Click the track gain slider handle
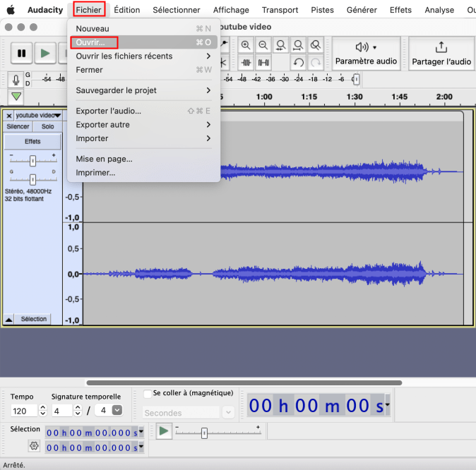This screenshot has width=476, height=470. [32, 160]
